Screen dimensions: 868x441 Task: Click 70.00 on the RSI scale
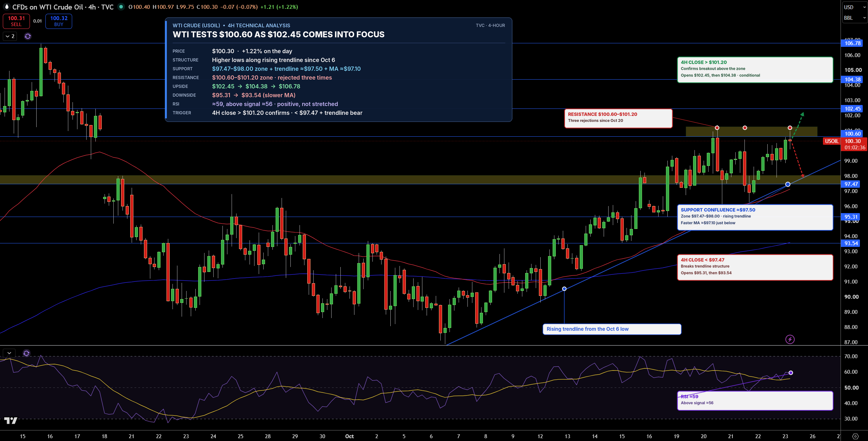tap(851, 356)
